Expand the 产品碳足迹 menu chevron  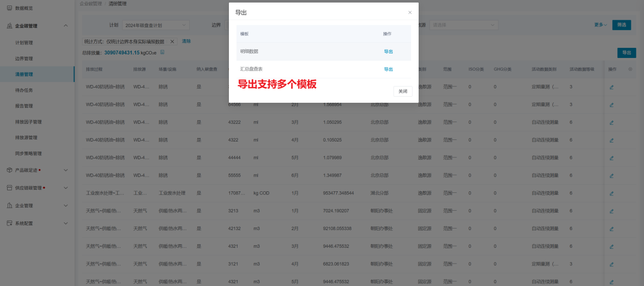(65, 170)
